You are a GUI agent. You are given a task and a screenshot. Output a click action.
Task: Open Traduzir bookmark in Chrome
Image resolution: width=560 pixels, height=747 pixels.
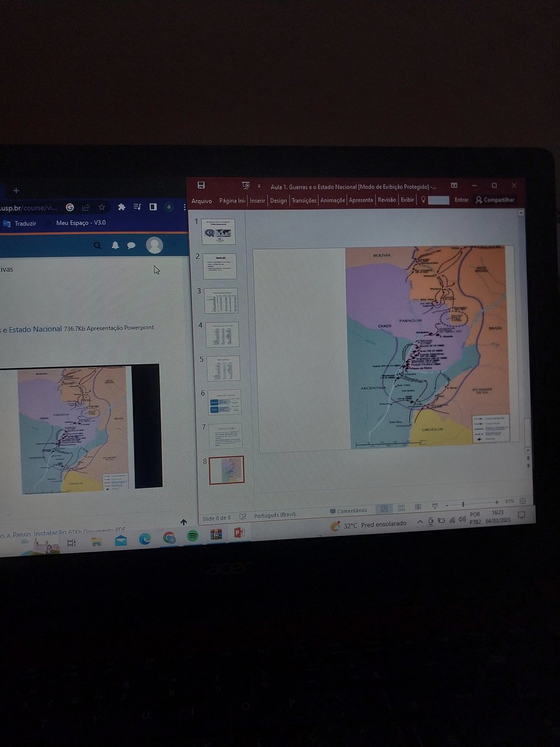point(20,223)
